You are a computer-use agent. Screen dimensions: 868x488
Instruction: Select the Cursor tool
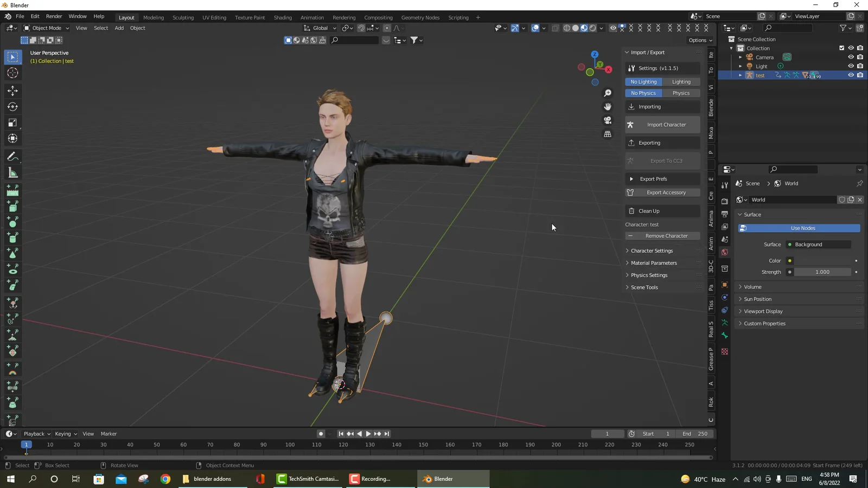(x=12, y=73)
